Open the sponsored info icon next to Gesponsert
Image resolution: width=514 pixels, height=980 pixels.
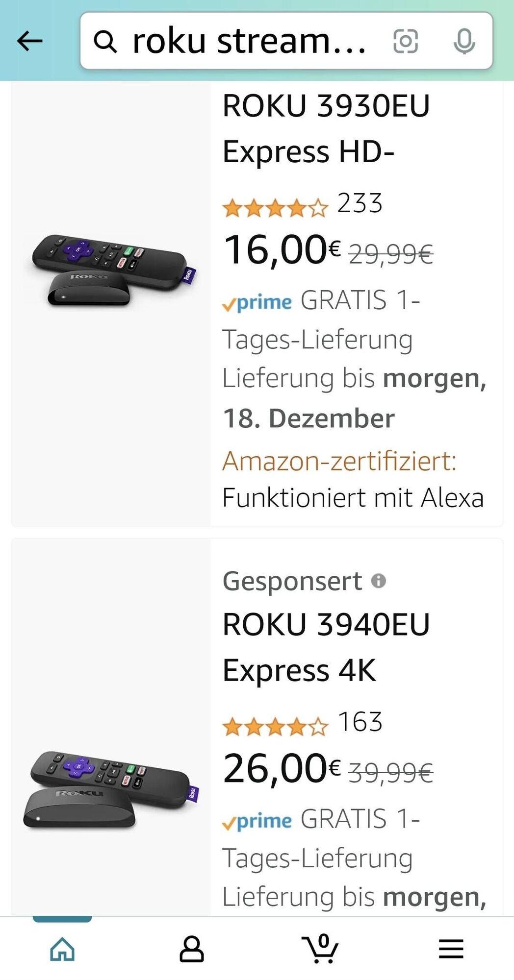coord(379,581)
